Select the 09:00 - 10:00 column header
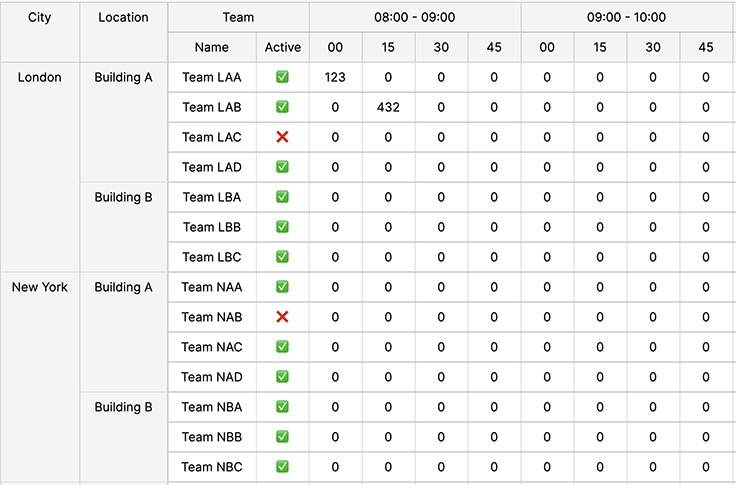 627,17
